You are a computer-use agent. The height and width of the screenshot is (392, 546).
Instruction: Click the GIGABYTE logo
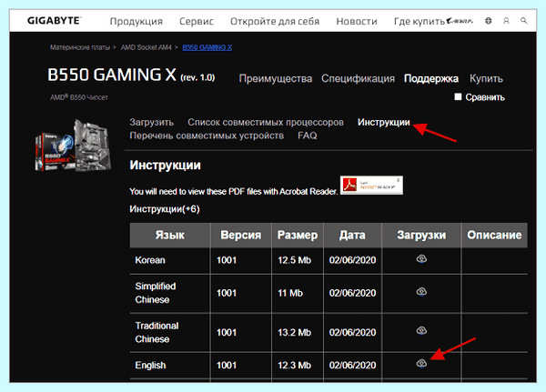pyautogui.click(x=54, y=21)
